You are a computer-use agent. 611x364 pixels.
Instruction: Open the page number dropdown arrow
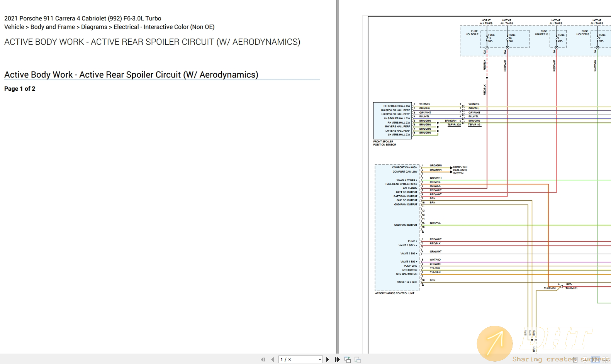[320, 359]
